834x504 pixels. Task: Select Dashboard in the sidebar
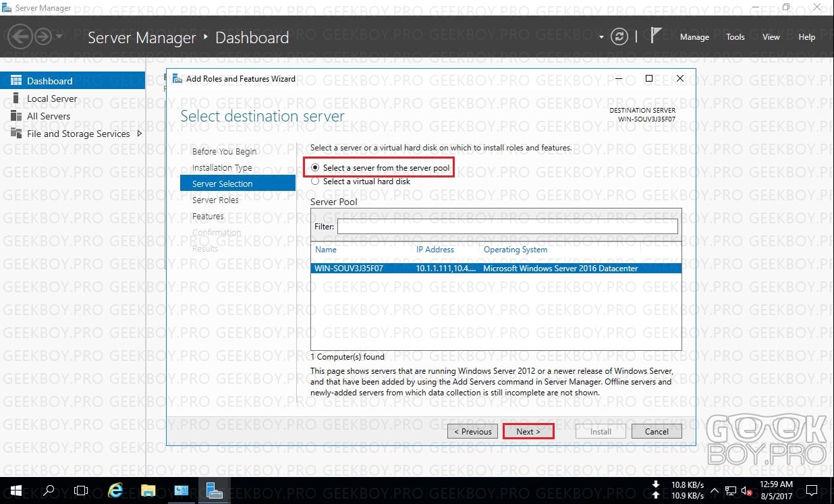[x=72, y=81]
